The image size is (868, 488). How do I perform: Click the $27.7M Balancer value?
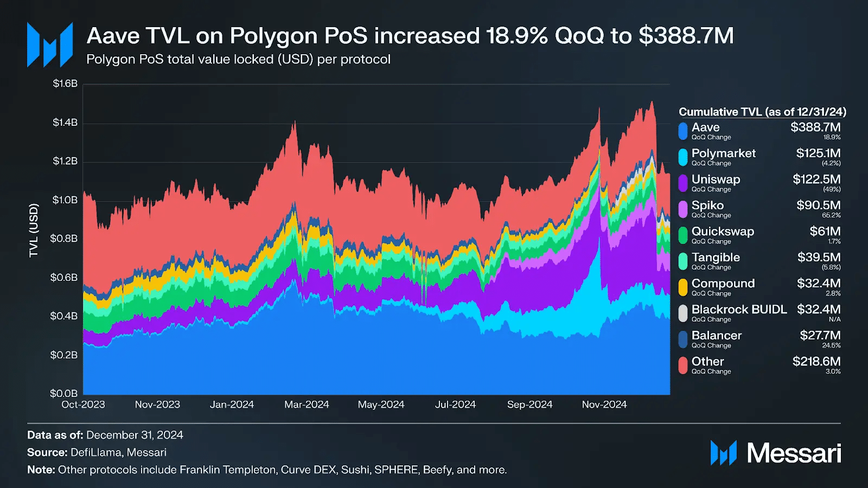click(x=820, y=336)
